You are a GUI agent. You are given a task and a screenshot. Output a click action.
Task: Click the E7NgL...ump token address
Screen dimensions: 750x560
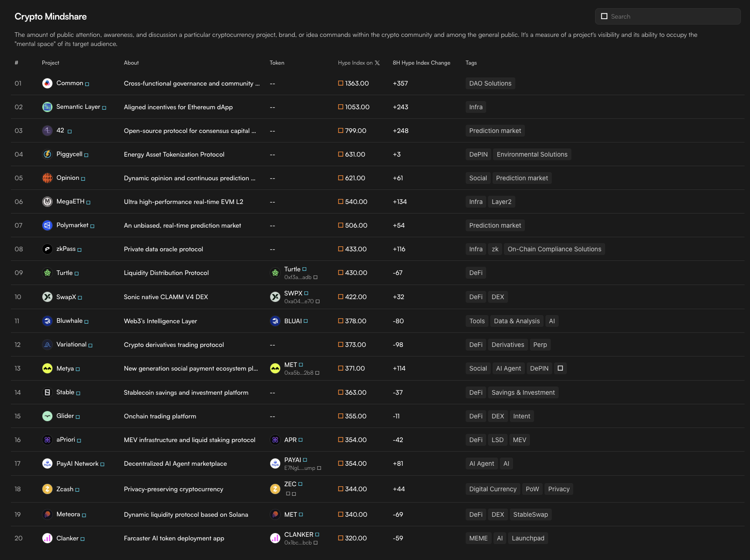[x=300, y=468]
